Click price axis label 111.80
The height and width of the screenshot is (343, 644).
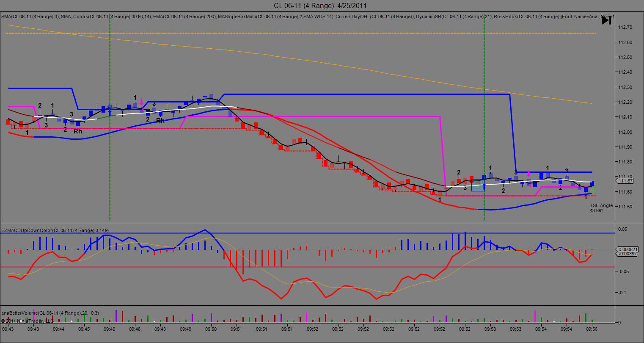pos(625,162)
